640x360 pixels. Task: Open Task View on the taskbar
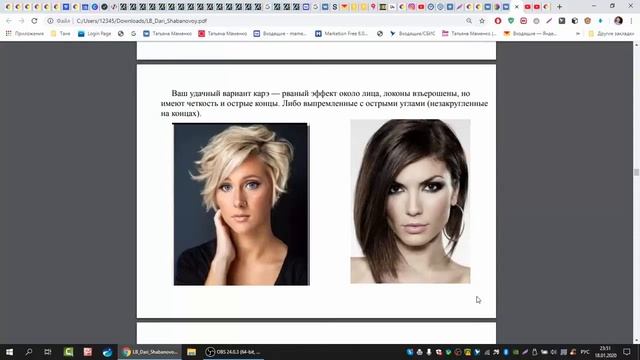(48, 352)
